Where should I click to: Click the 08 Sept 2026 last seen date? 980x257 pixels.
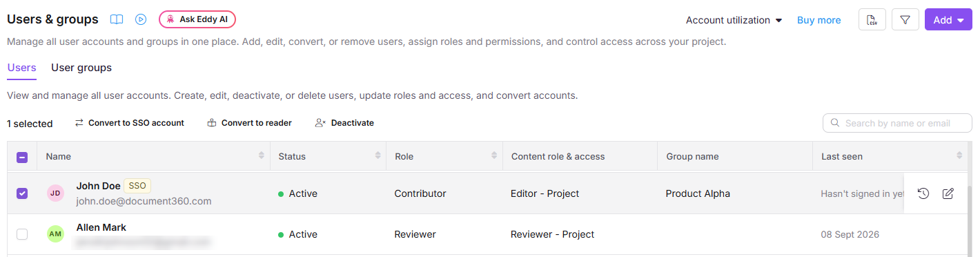coord(850,234)
